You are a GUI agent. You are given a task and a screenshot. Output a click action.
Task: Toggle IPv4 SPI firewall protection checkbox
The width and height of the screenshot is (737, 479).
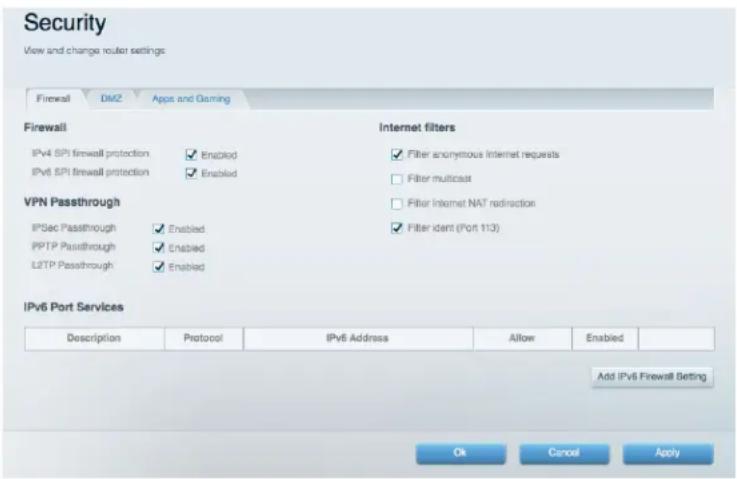pyautogui.click(x=191, y=154)
